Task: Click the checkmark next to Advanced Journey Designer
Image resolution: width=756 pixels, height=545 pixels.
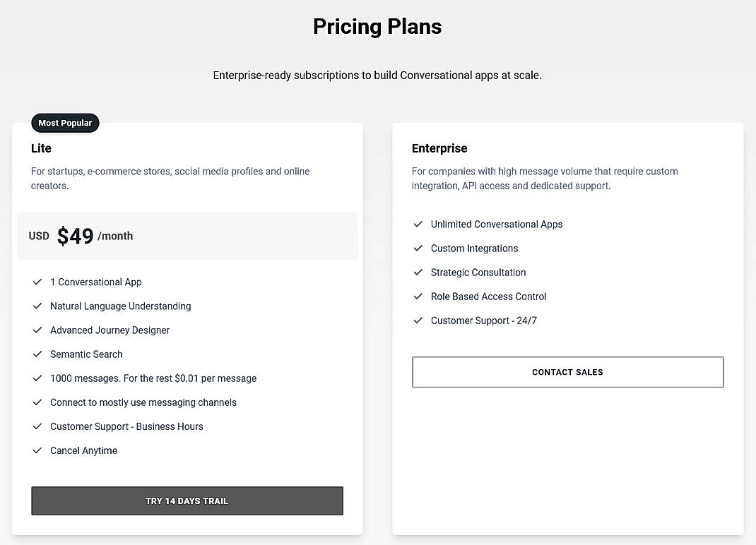Action: click(x=37, y=330)
